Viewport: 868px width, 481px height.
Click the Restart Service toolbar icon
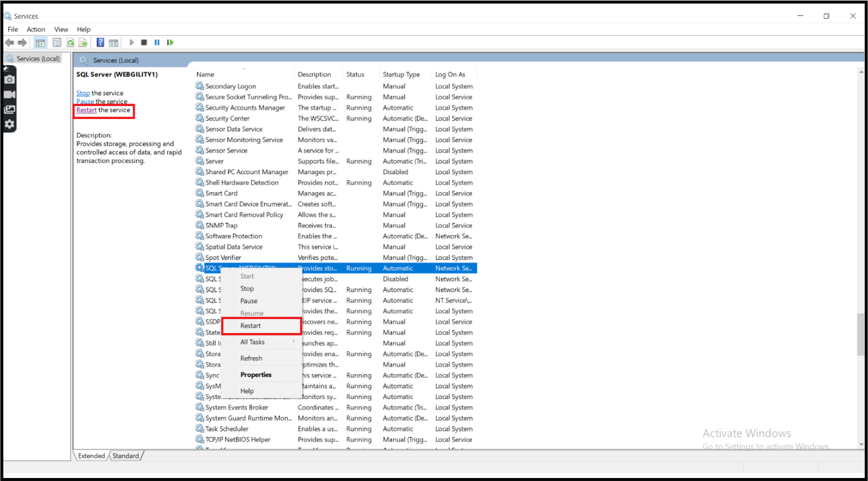click(170, 43)
